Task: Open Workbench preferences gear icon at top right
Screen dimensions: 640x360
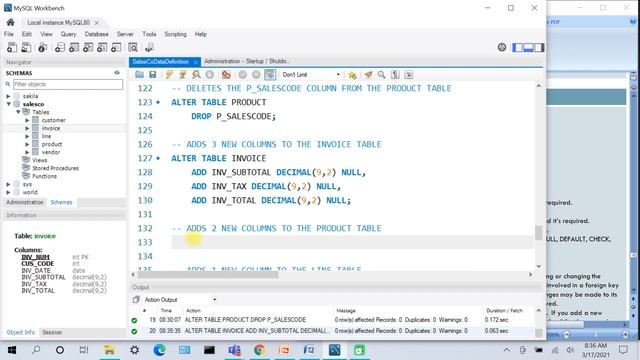Action: pyautogui.click(x=502, y=47)
